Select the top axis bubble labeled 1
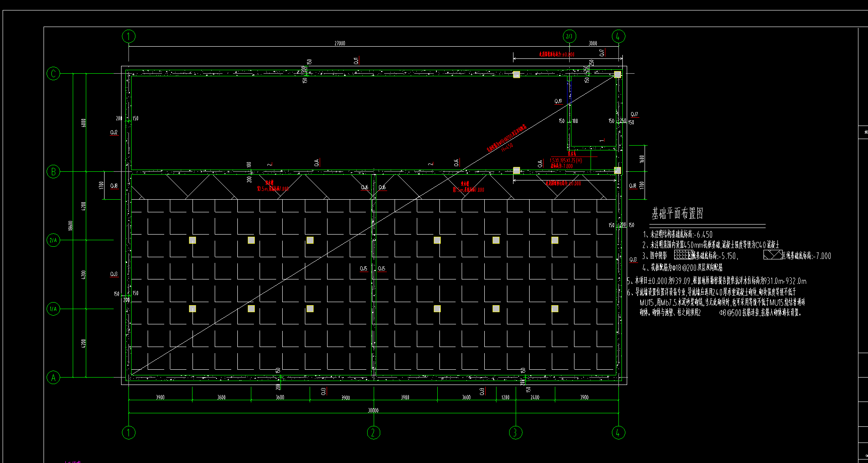 point(128,36)
